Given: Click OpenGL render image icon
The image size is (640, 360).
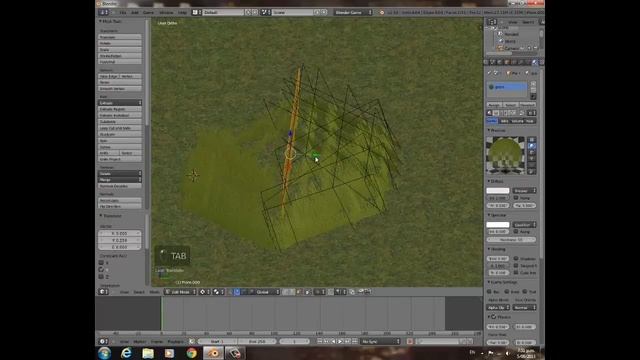Looking at the screenshot, I should (361, 291).
